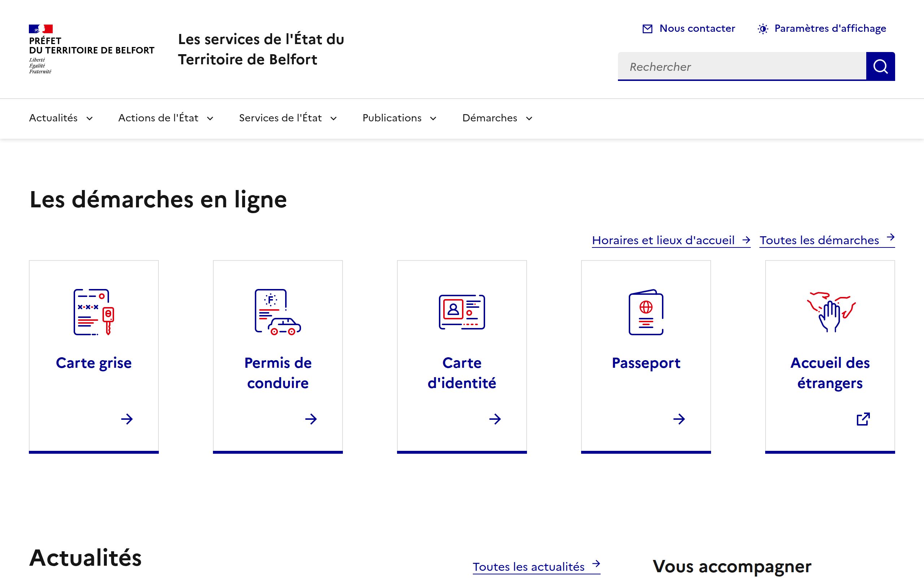
Task: Click the Préfet du Territoire de Belfort logo
Action: click(x=92, y=49)
